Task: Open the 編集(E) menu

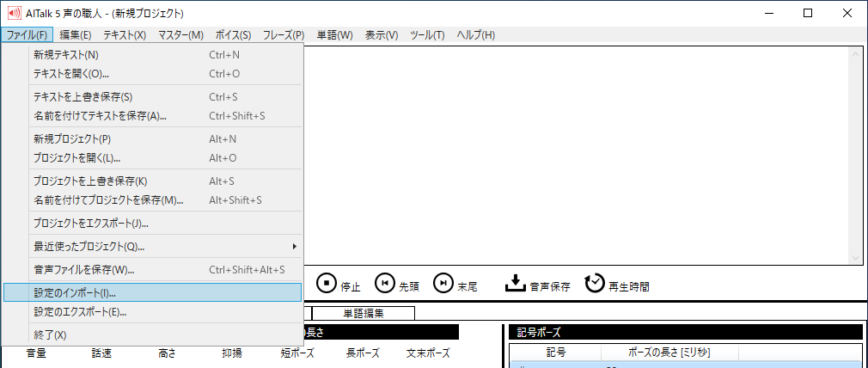Action: click(76, 35)
